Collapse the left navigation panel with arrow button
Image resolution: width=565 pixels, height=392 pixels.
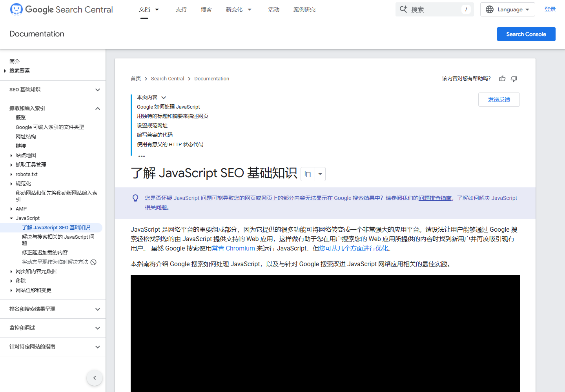[95, 378]
